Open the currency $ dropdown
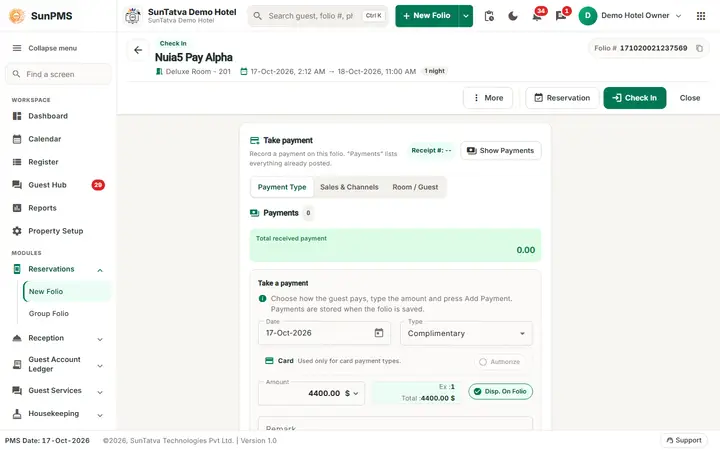This screenshot has width=720, height=450. point(352,394)
